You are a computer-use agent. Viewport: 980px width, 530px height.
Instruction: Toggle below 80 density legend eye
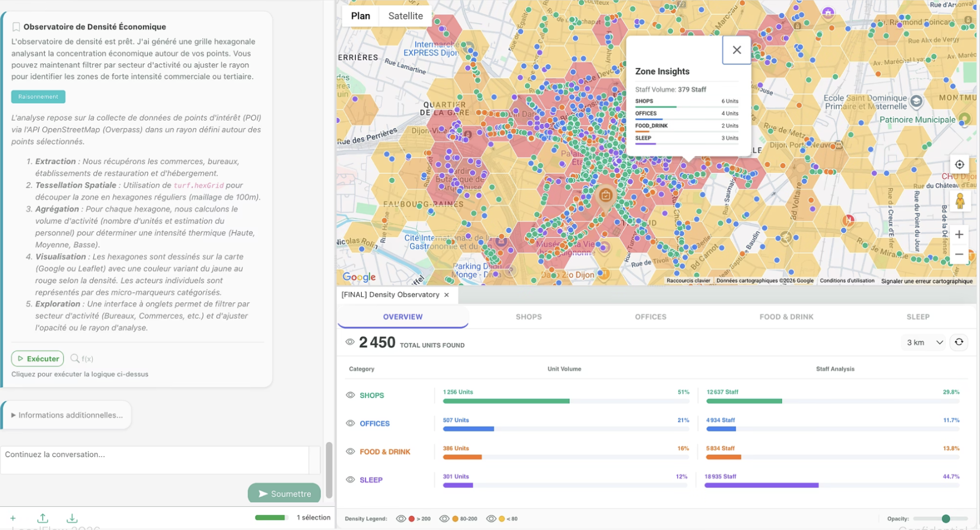coord(491,519)
